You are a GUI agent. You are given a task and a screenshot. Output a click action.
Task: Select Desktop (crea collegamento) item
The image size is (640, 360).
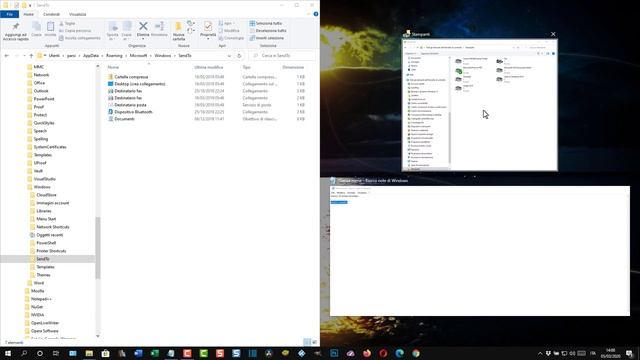[x=140, y=84]
